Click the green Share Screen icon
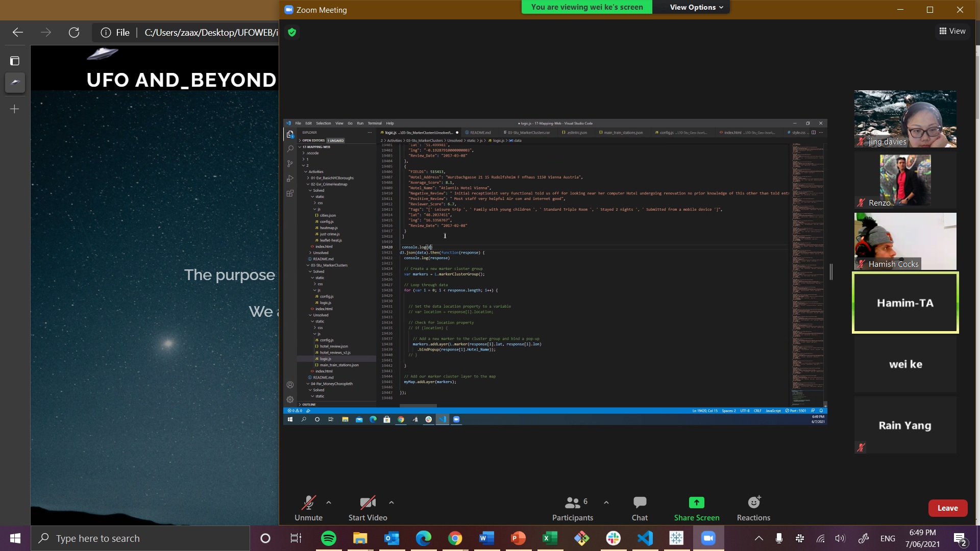Image resolution: width=980 pixels, height=551 pixels. (696, 503)
